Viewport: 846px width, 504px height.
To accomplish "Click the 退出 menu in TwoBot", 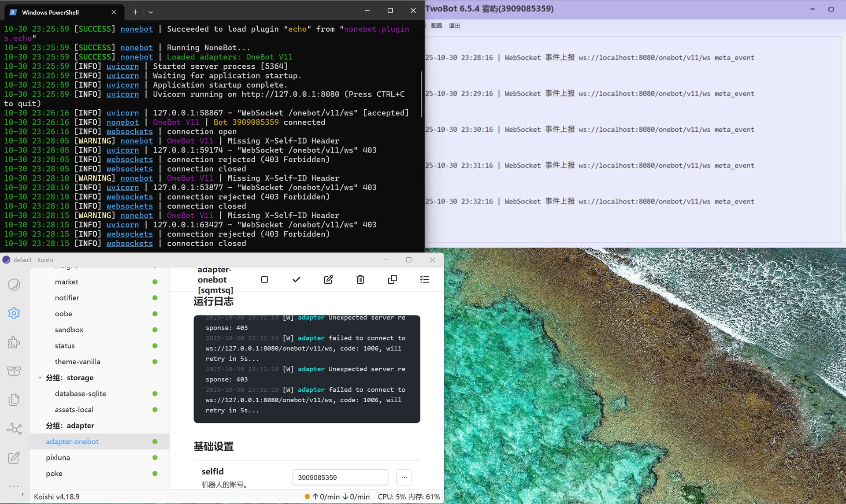I will [454, 26].
